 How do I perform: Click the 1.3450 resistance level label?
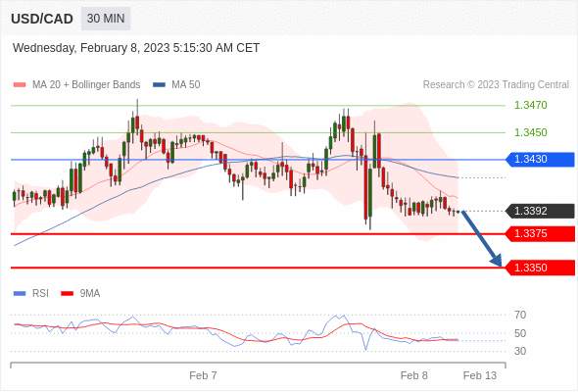[x=530, y=132]
